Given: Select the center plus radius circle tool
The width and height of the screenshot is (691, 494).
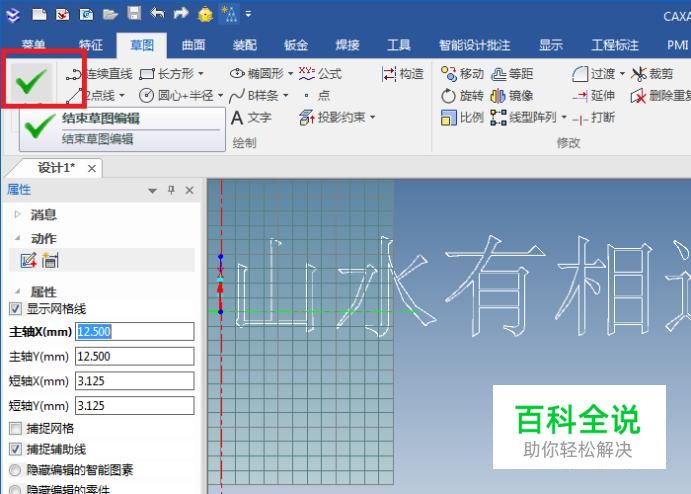Looking at the screenshot, I should pos(176,95).
